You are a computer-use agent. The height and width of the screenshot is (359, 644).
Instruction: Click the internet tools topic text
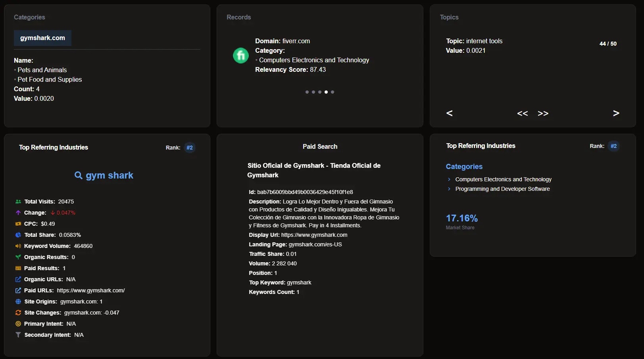click(484, 41)
